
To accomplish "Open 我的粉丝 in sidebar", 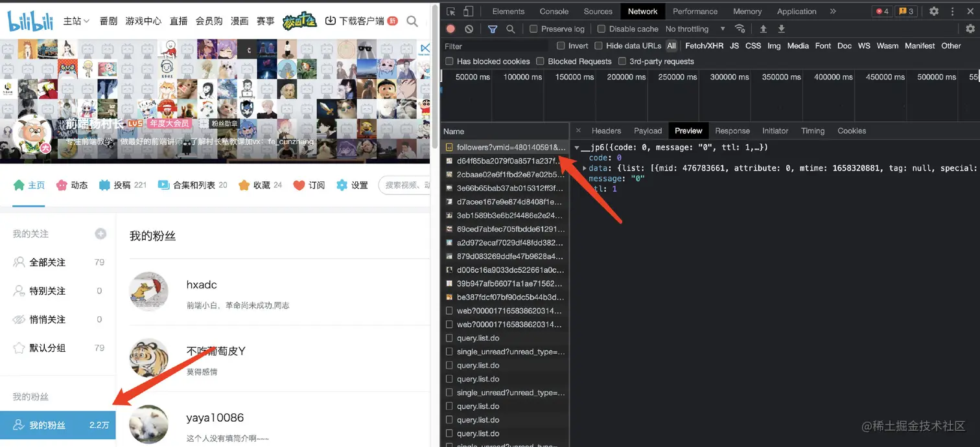I will [58, 425].
